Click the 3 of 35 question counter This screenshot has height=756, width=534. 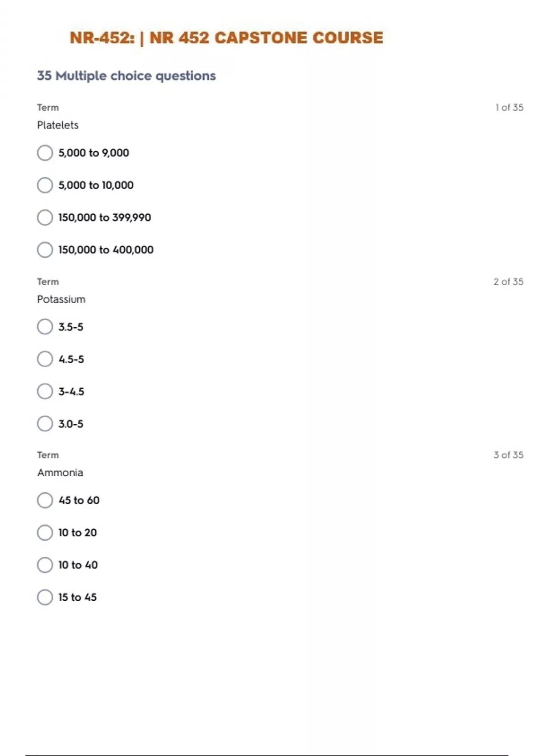coord(508,455)
